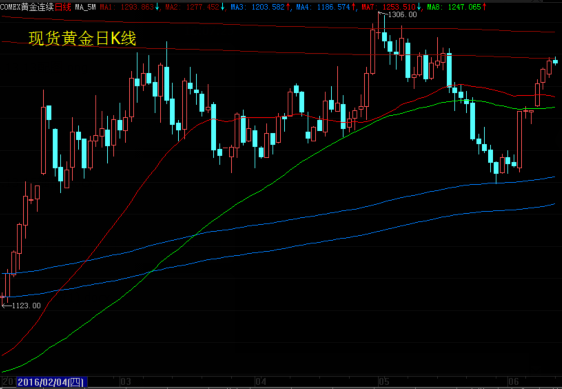Click the COMEX黄金连续 contract title
Image resolution: width=562 pixels, height=389 pixels.
27,7
